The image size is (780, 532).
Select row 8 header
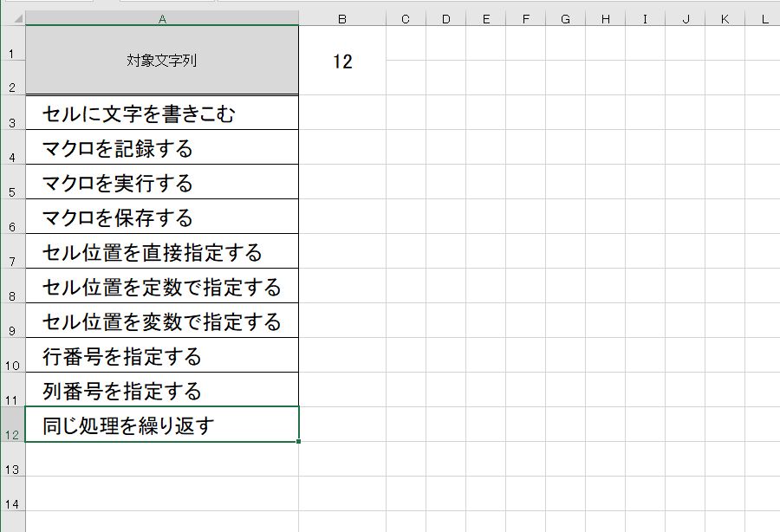[x=13, y=286]
